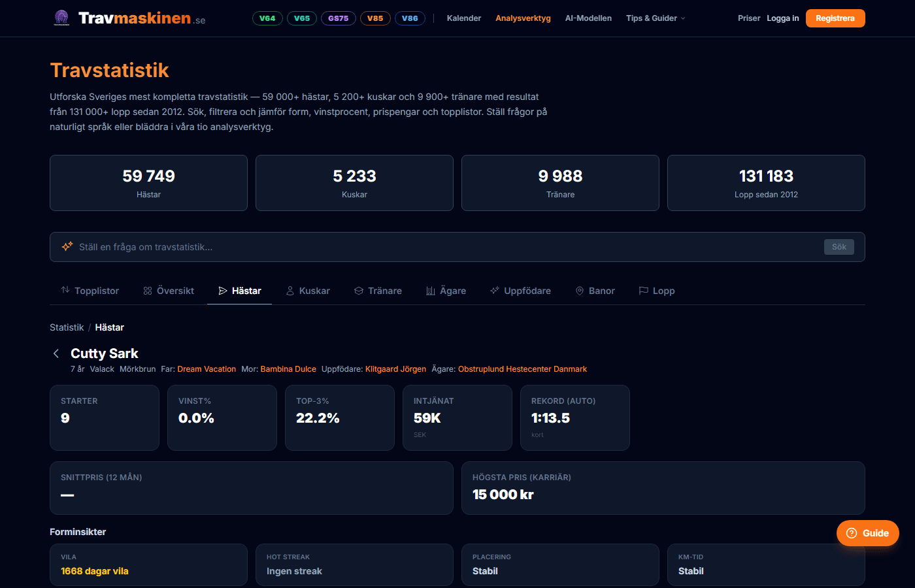Open the Kuskar tab
Viewport: 915px width, 588px height.
(308, 291)
